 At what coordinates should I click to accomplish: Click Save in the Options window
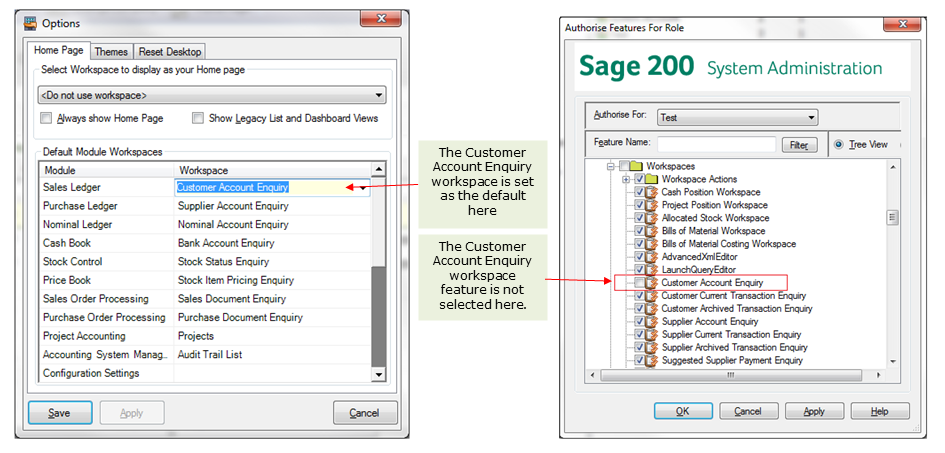pos(60,413)
